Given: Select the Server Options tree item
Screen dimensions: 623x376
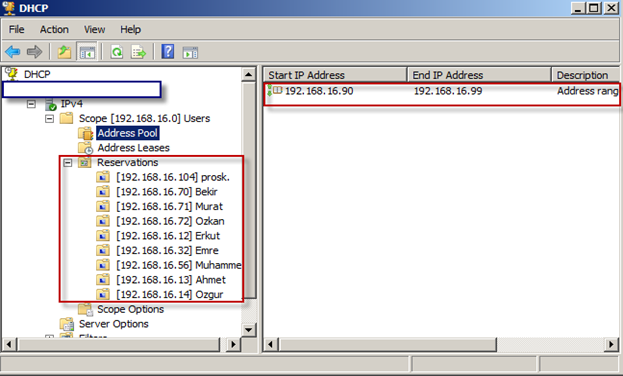Looking at the screenshot, I should click(114, 324).
